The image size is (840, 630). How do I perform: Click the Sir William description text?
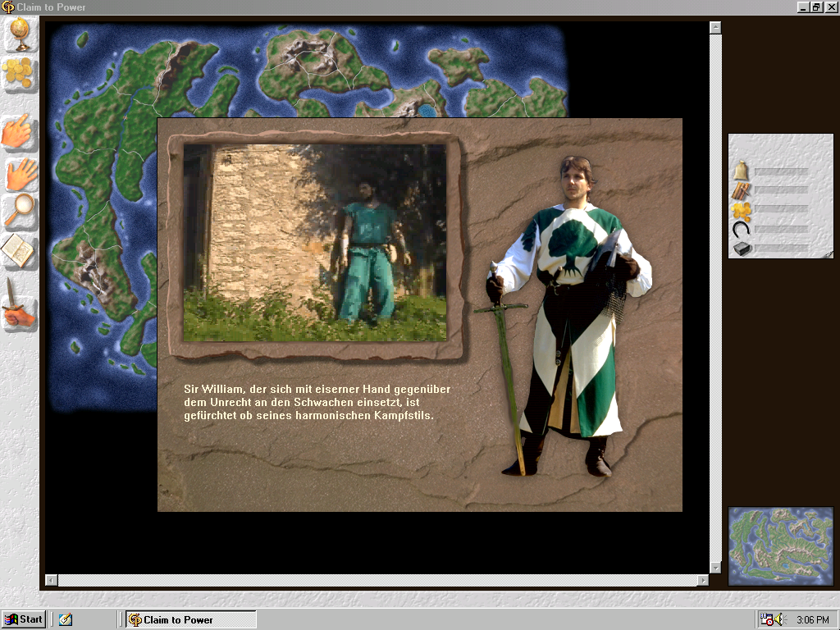point(317,402)
